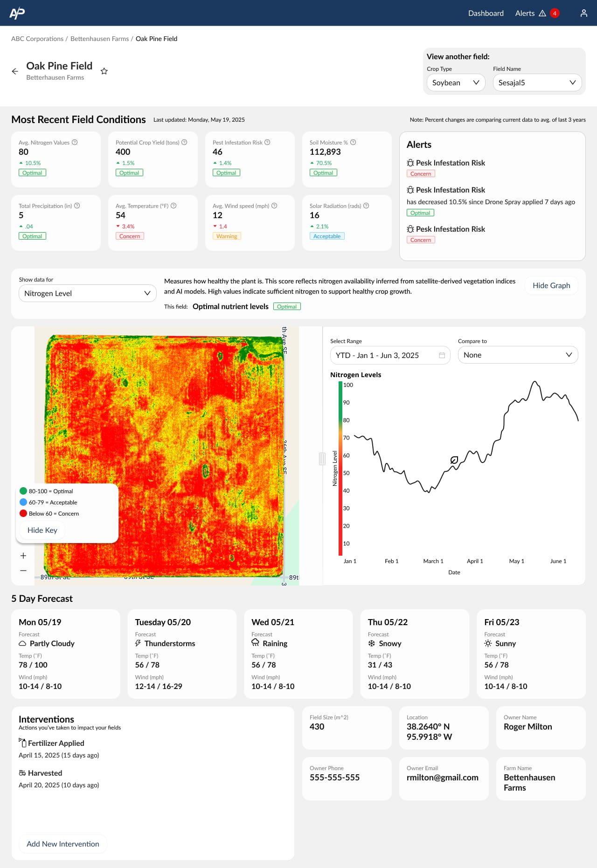Zoom out on the field map

coord(23,571)
